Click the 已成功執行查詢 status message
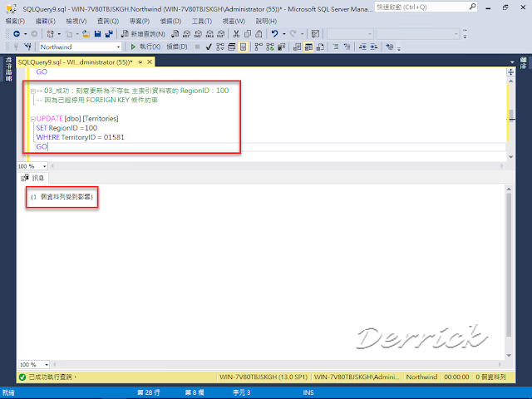 click(x=52, y=377)
